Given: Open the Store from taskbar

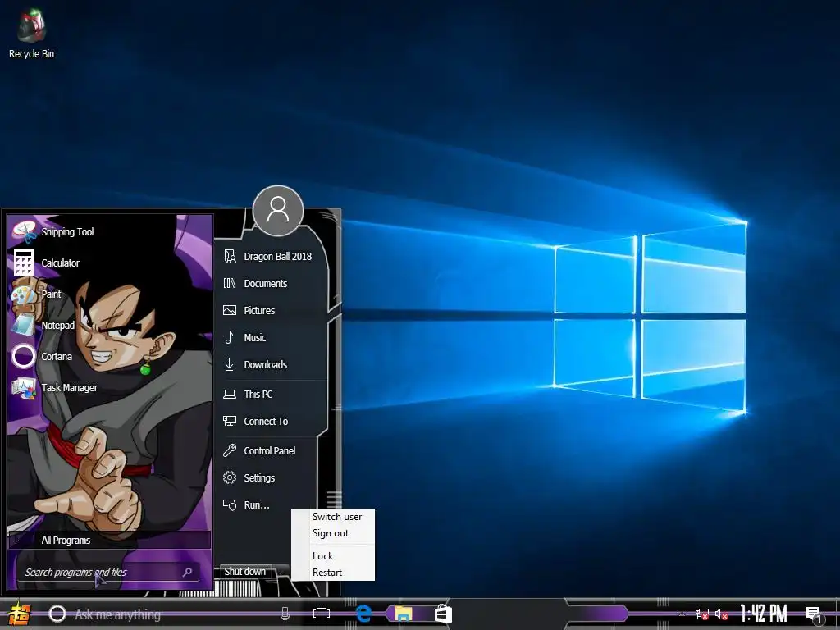Looking at the screenshot, I should pyautogui.click(x=443, y=614).
